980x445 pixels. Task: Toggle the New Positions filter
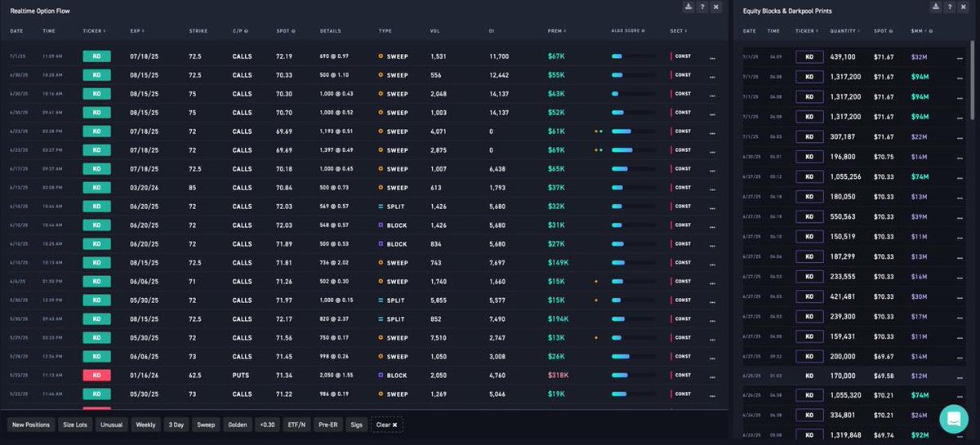pos(31,425)
